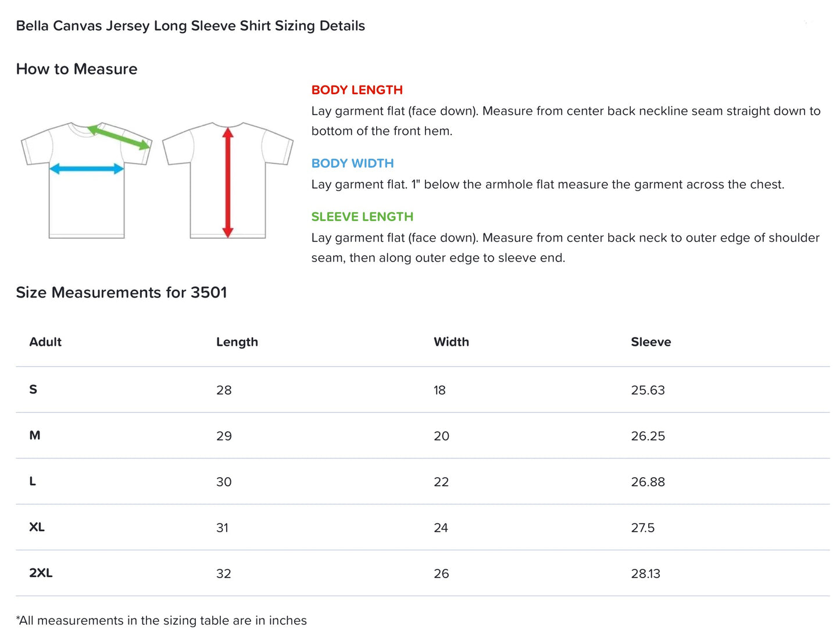Select the 'L' size row label

(33, 481)
